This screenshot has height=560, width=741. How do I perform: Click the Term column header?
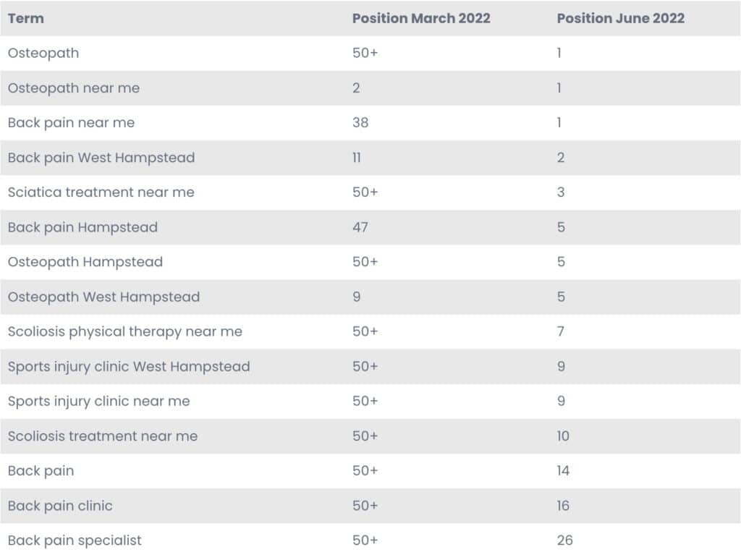26,18
